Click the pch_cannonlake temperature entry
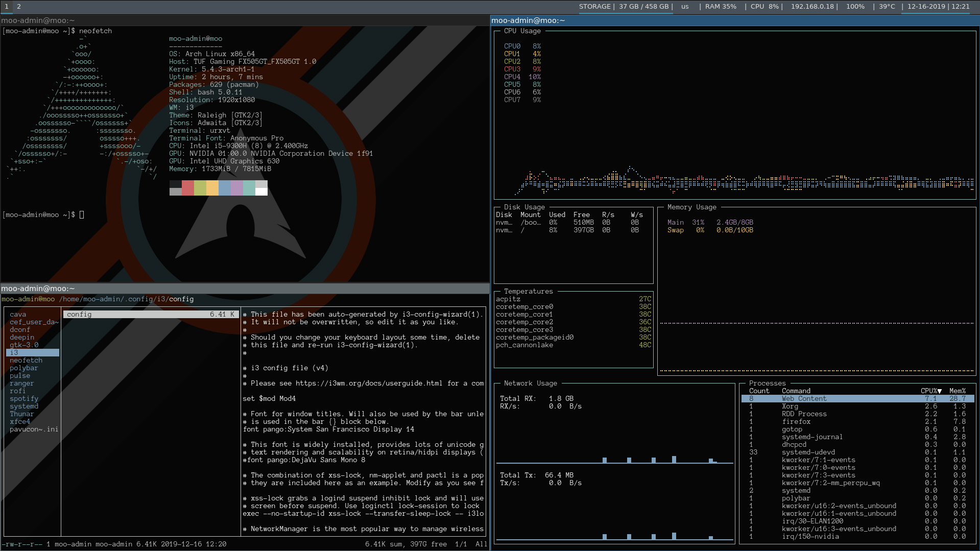The width and height of the screenshot is (980, 551). [573, 345]
